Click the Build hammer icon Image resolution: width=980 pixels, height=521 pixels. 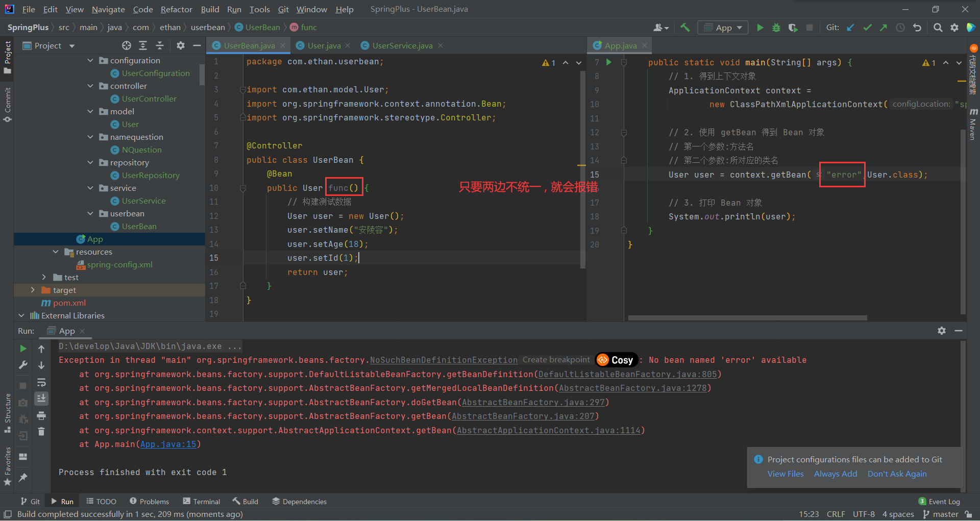[685, 28]
